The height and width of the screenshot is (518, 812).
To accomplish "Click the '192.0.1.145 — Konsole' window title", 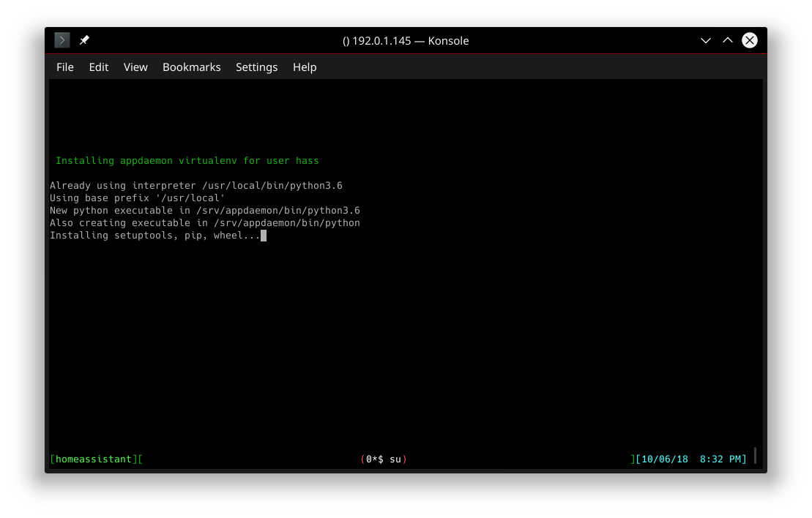I will pyautogui.click(x=406, y=40).
